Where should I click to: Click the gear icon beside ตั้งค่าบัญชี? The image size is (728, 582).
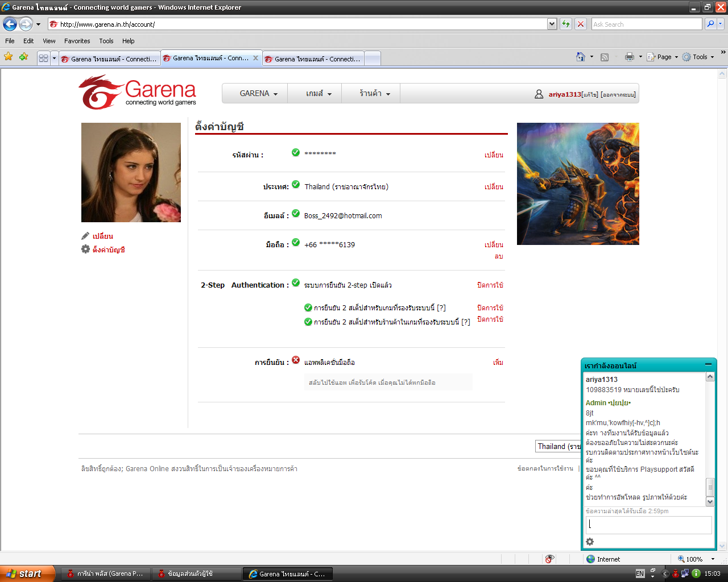85,249
